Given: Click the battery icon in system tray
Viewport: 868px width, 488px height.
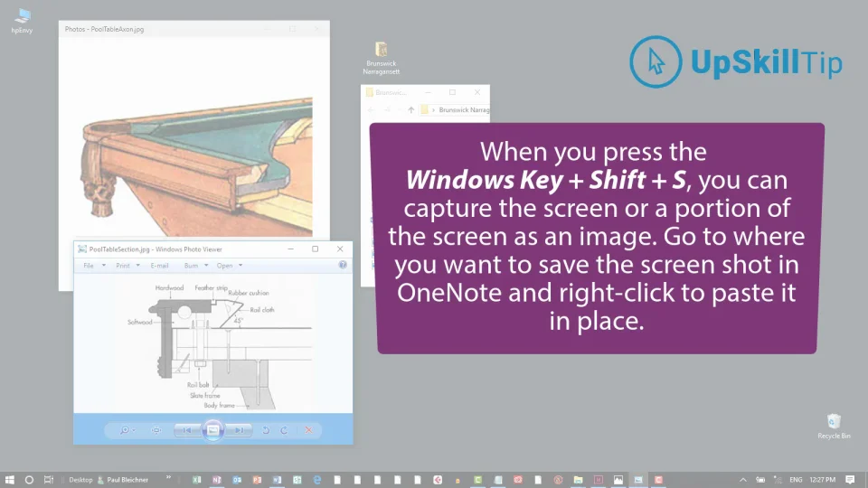Looking at the screenshot, I should 760,480.
